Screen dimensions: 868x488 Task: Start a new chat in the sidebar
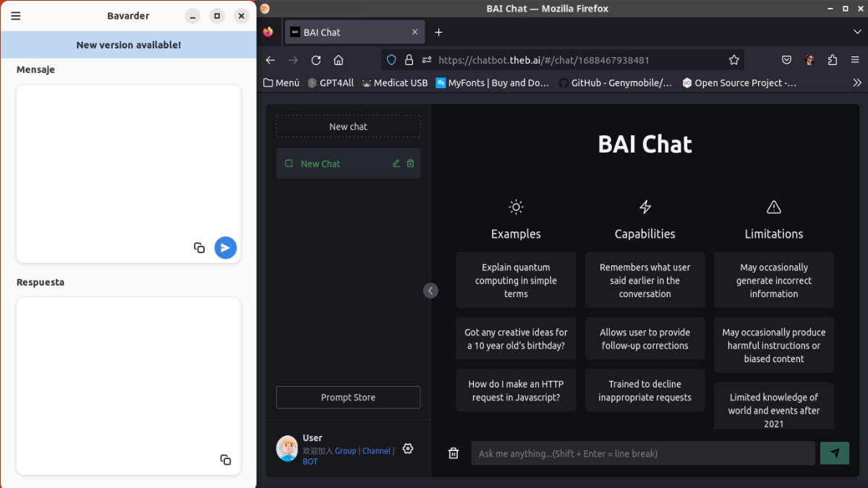(x=348, y=126)
